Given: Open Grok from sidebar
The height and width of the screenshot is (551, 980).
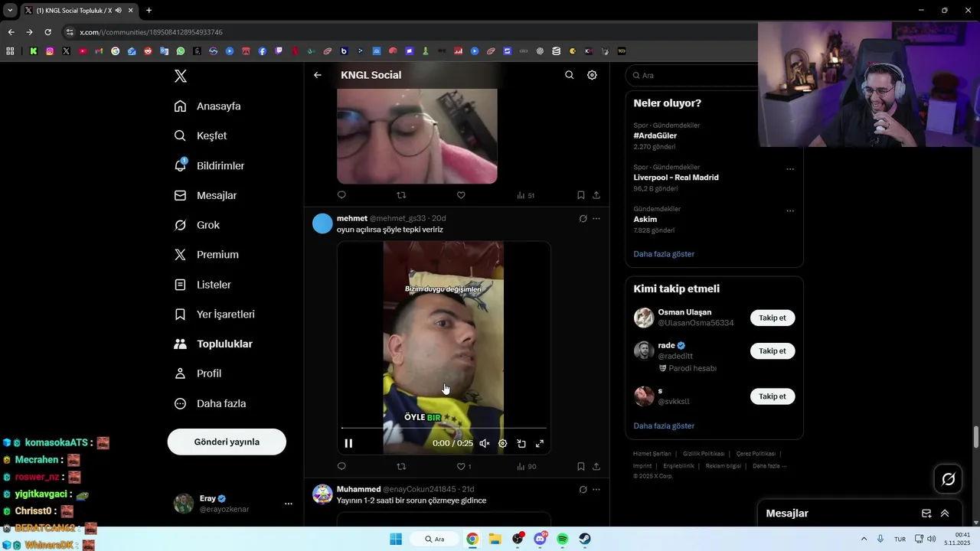Looking at the screenshot, I should 197,225.
